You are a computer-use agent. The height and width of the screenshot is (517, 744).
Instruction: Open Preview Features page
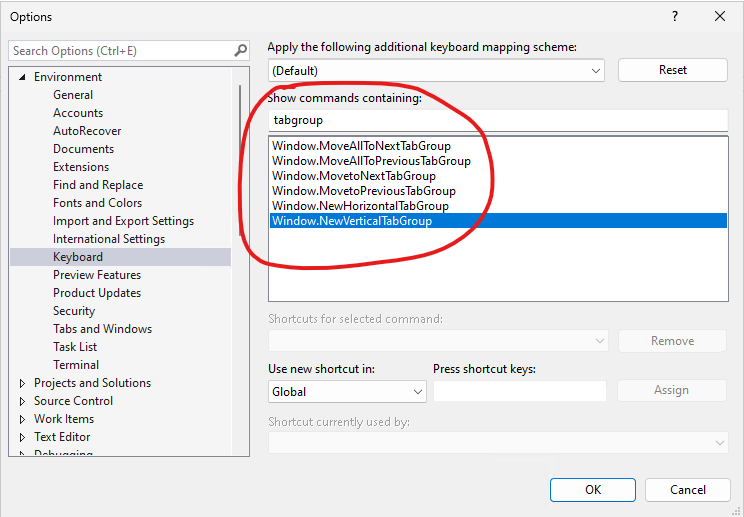[x=97, y=275]
